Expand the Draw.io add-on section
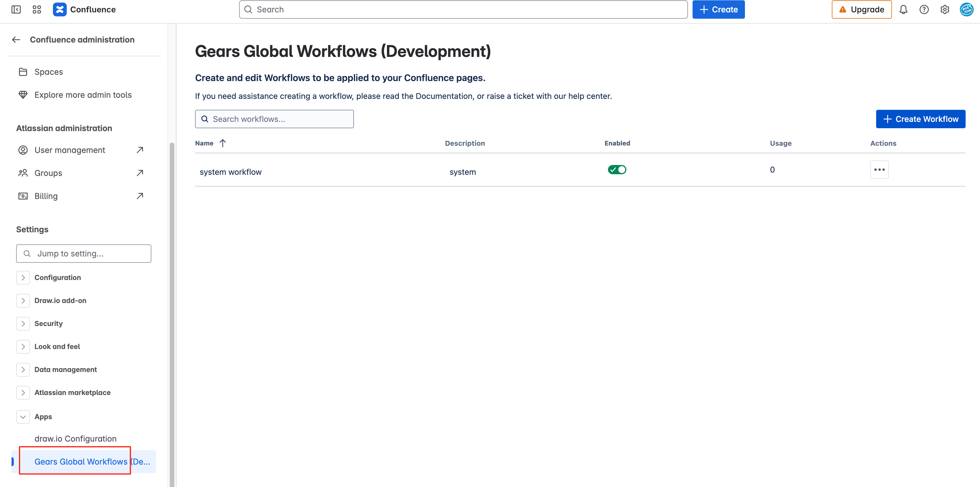 tap(23, 301)
